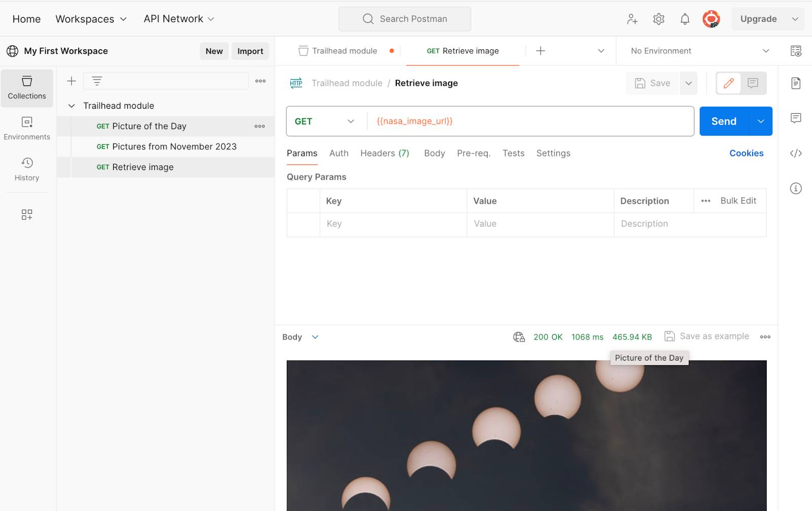Click the request URL field with nasa_image_url
The image size is (812, 511).
530,121
